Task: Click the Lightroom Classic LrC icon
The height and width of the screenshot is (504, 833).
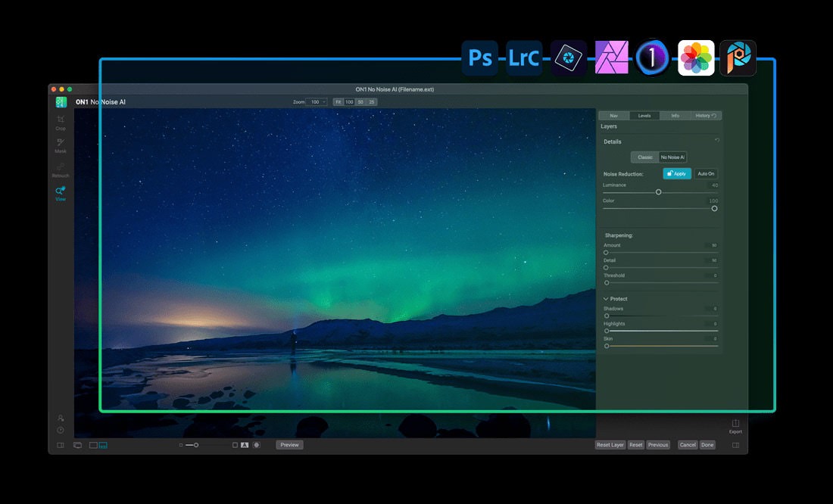Action: pos(524,58)
